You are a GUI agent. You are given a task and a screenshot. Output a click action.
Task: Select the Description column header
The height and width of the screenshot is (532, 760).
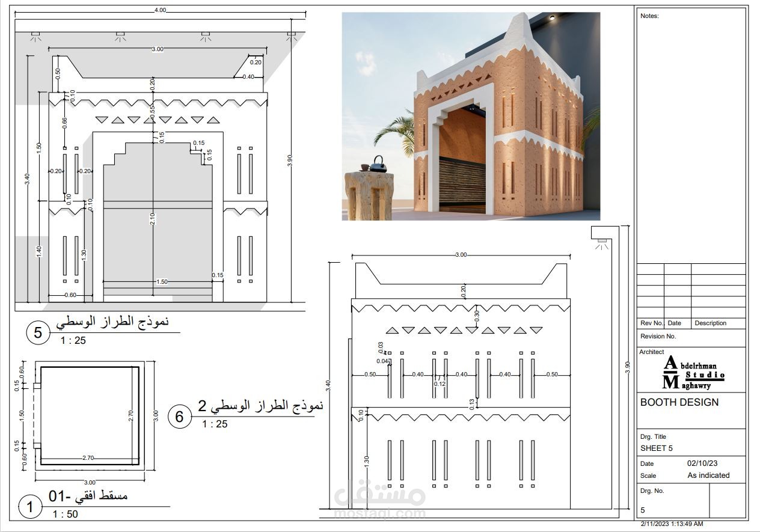[x=712, y=323]
